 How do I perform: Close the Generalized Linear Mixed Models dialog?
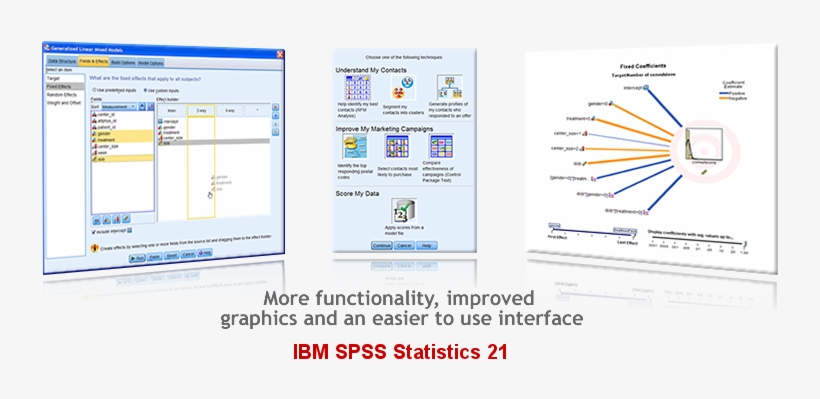point(280,54)
